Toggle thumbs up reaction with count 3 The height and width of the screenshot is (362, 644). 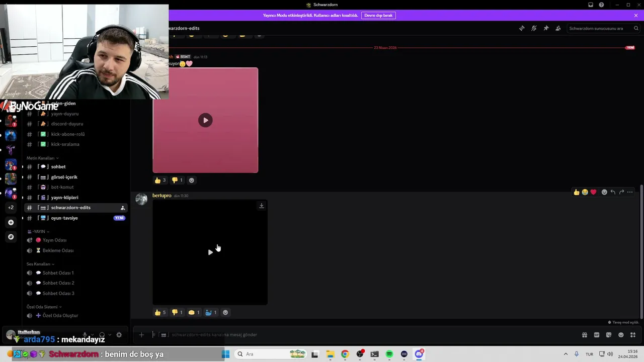point(160,180)
